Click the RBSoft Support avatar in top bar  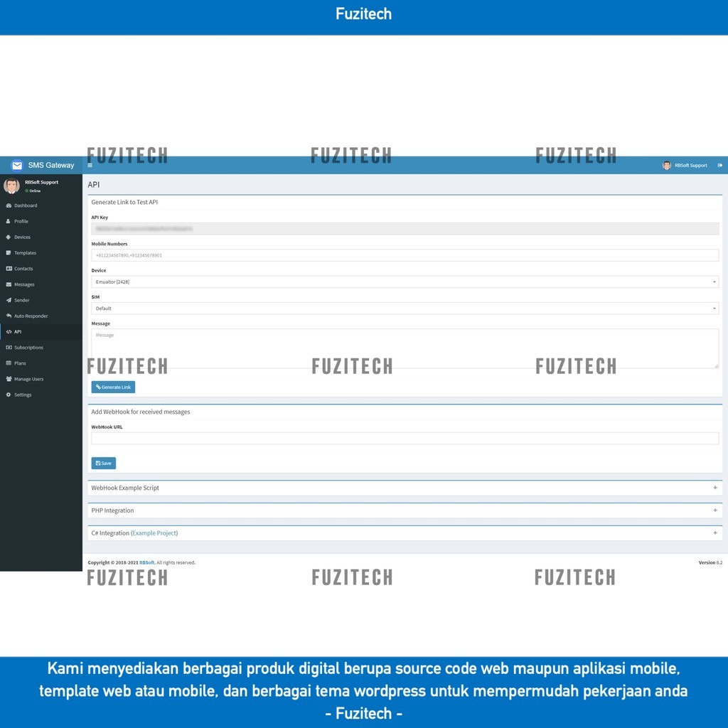[x=667, y=165]
